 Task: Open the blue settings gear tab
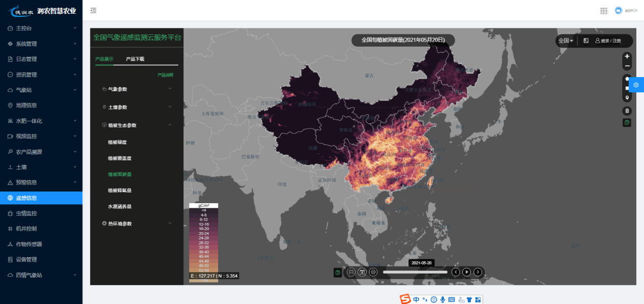pos(636,85)
